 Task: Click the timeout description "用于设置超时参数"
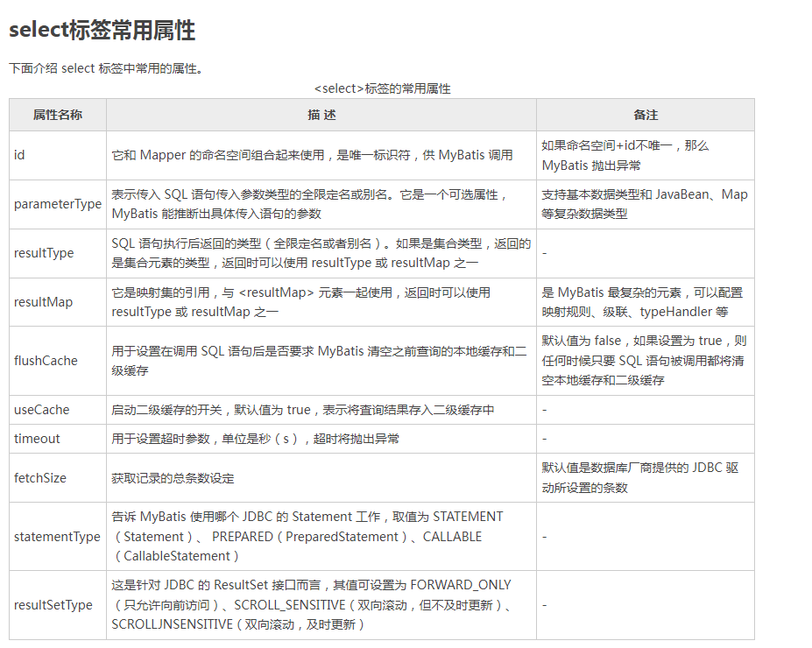pos(160,439)
